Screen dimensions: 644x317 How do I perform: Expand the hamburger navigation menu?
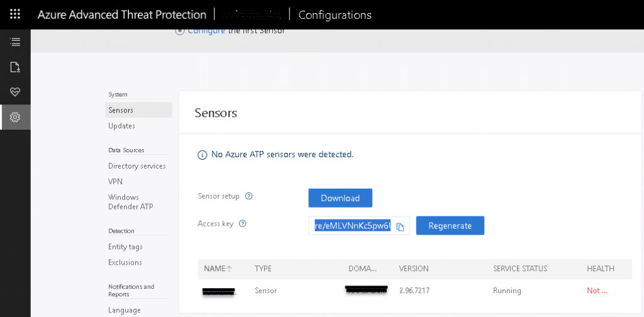point(15,42)
